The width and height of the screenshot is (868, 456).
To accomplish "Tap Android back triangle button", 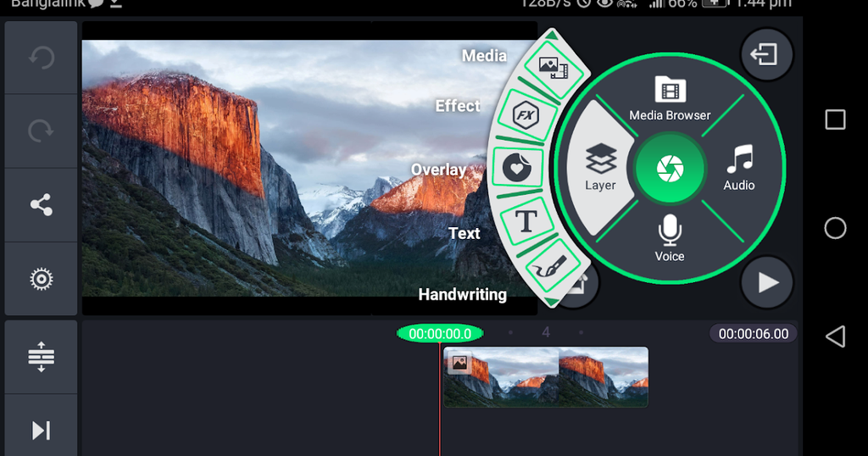I will pyautogui.click(x=835, y=336).
